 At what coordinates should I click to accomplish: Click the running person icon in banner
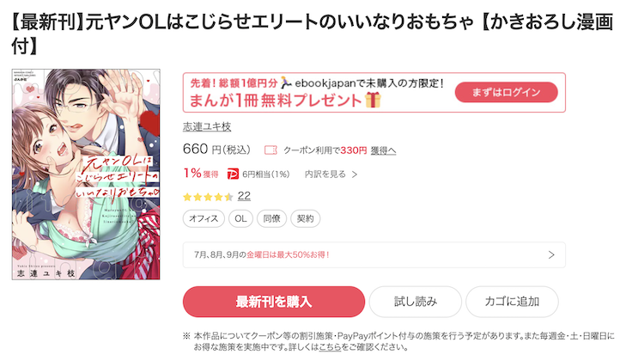click(x=286, y=83)
